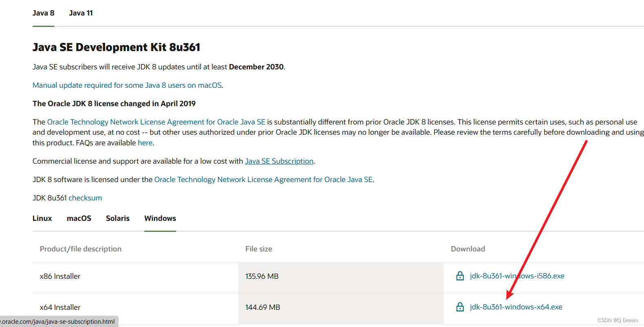Viewport: 644px width, 327px height.
Task: Open the manual update for macOS notice link
Action: [x=127, y=85]
